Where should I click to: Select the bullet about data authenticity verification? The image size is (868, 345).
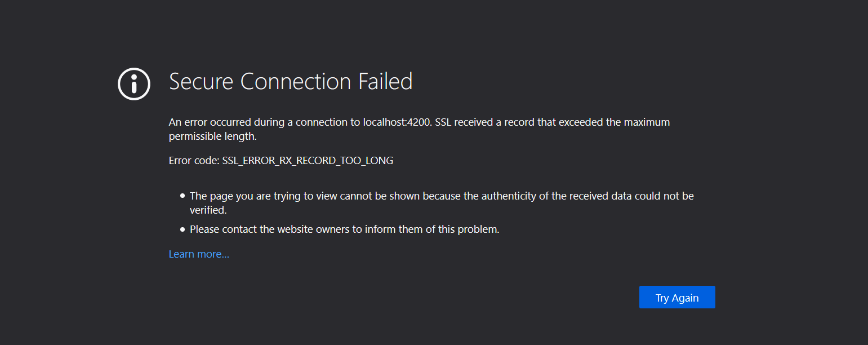pyautogui.click(x=442, y=196)
